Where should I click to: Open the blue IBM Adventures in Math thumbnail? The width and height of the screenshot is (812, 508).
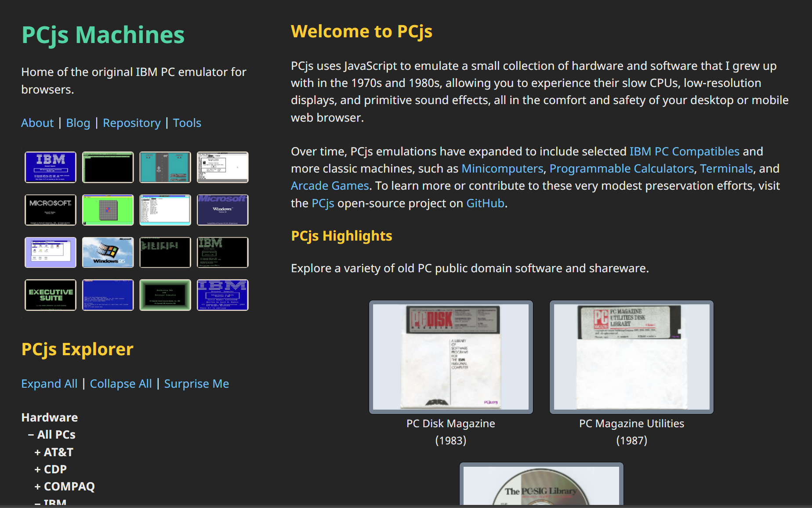click(x=223, y=295)
